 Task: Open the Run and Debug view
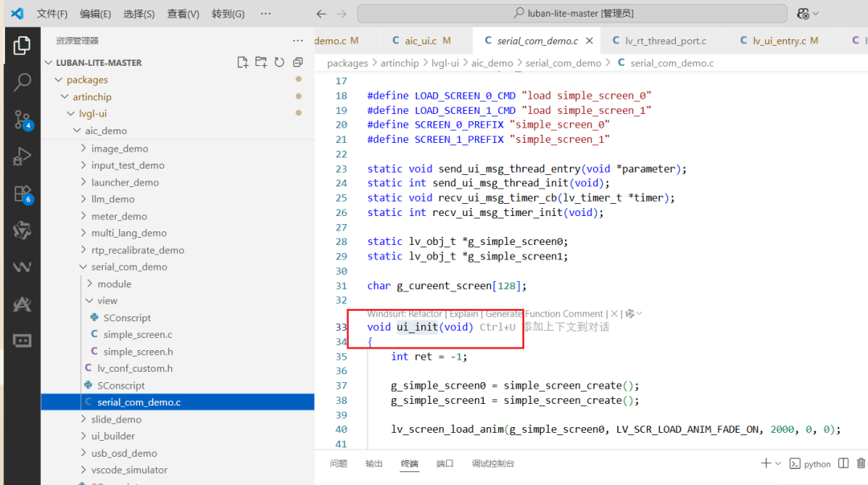22,157
